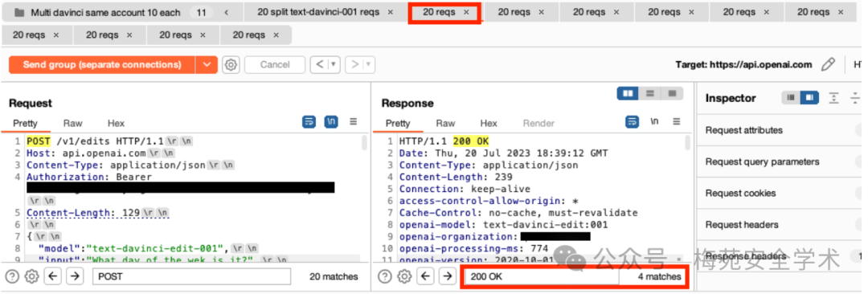Collapse all Inspector sections icon

pyautogui.click(x=855, y=98)
